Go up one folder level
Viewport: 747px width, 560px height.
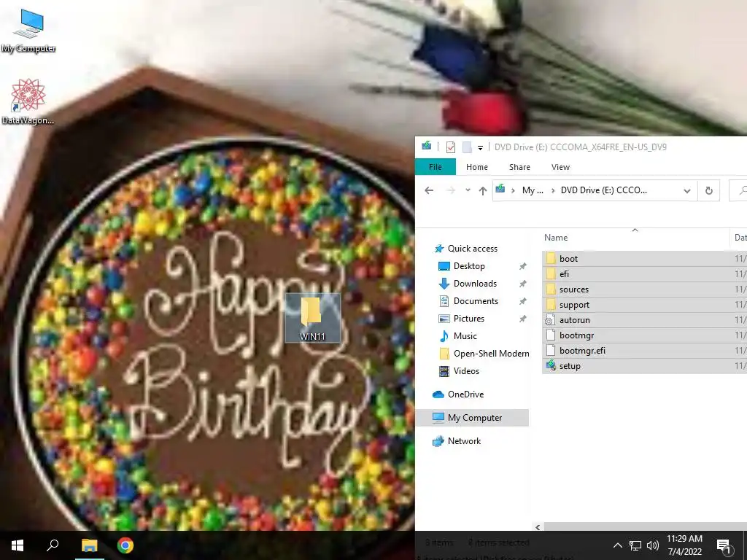pyautogui.click(x=483, y=190)
